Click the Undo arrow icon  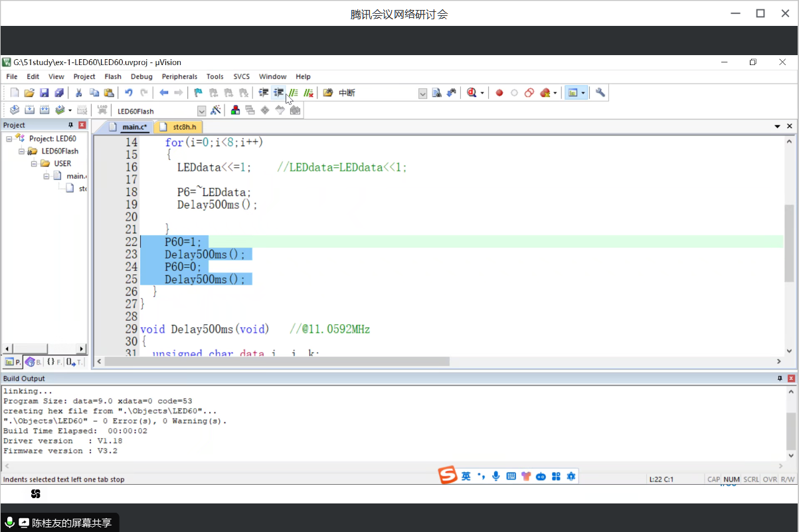pyautogui.click(x=129, y=93)
